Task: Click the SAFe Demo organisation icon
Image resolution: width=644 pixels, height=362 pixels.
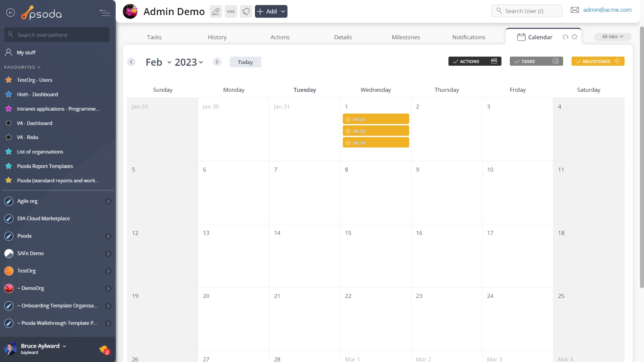Action: coord(9,253)
